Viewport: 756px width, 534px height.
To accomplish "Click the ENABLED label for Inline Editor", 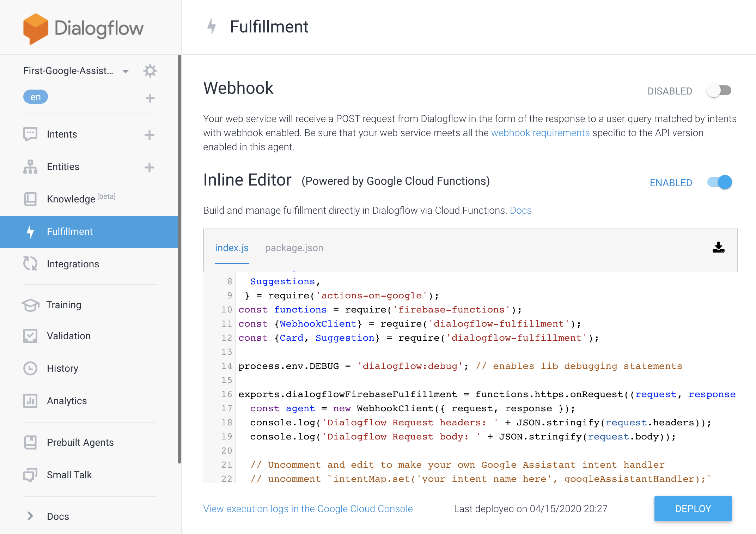I will (671, 183).
